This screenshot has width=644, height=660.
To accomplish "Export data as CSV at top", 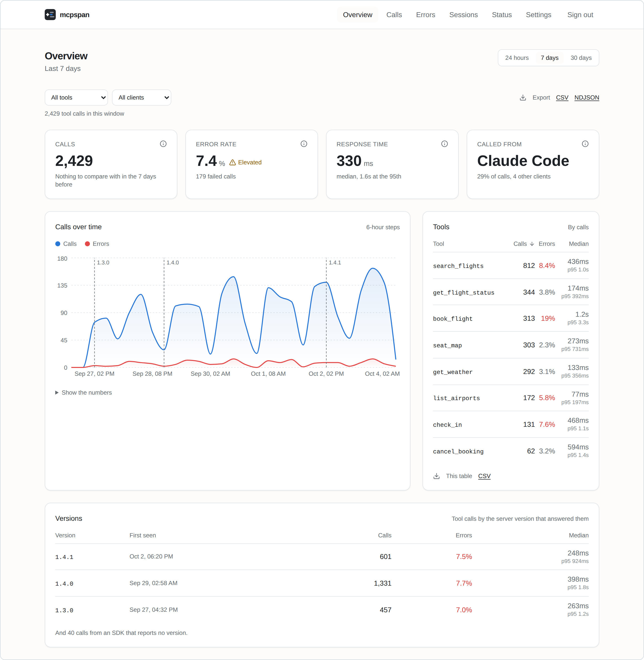I will click(562, 98).
